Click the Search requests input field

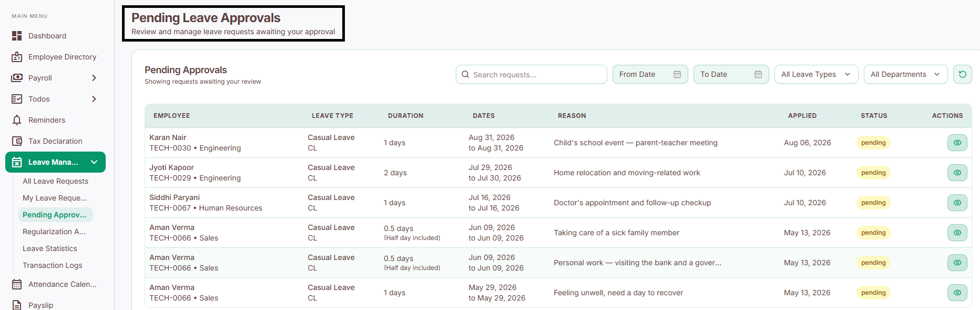pos(531,74)
